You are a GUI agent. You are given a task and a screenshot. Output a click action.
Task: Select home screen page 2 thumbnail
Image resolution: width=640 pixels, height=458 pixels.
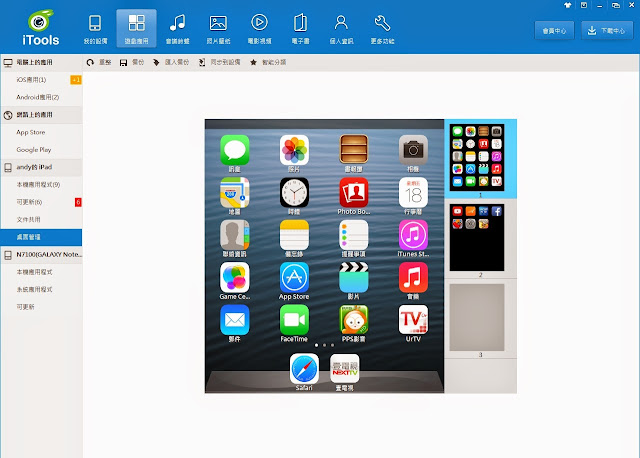(x=477, y=237)
